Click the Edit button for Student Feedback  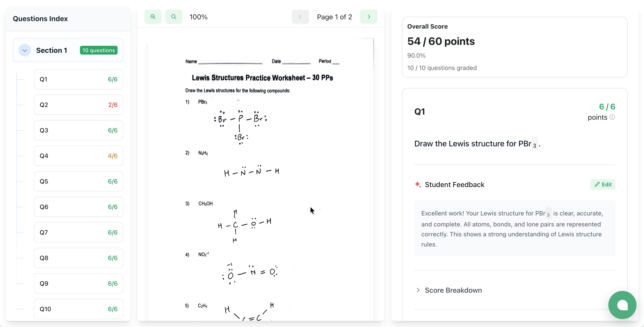click(x=603, y=184)
